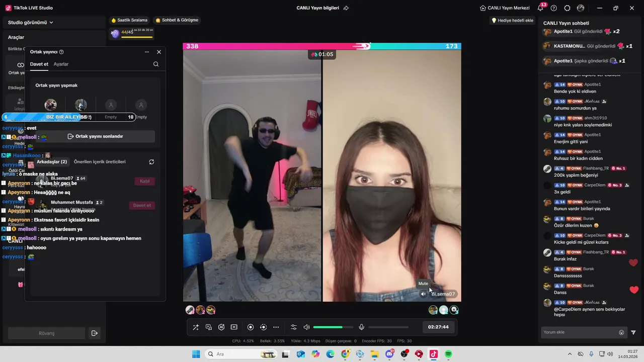The height and width of the screenshot is (362, 644).
Task: Click the comment 'Burak infaz'
Action: [565, 259]
